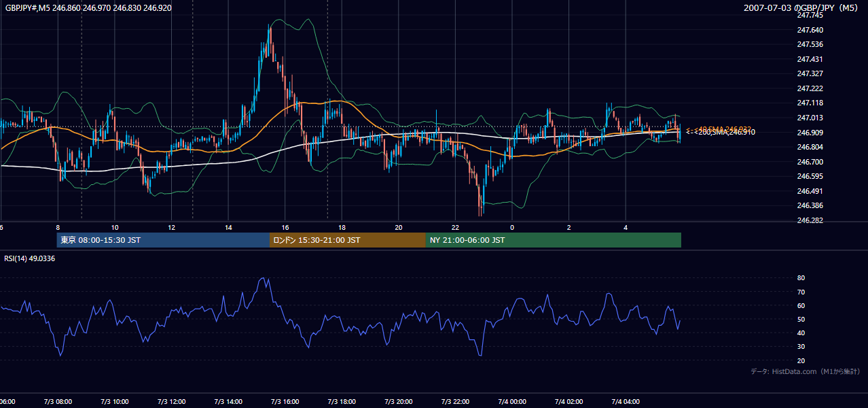The height and width of the screenshot is (408, 868).
Task: Click hour tick 10 under price chart
Action: pyautogui.click(x=115, y=228)
